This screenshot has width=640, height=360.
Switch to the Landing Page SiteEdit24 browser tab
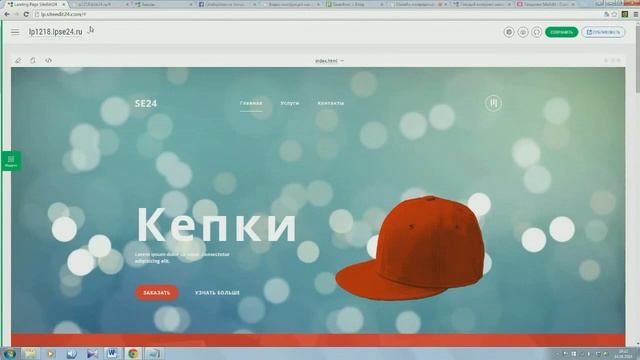pyautogui.click(x=35, y=4)
